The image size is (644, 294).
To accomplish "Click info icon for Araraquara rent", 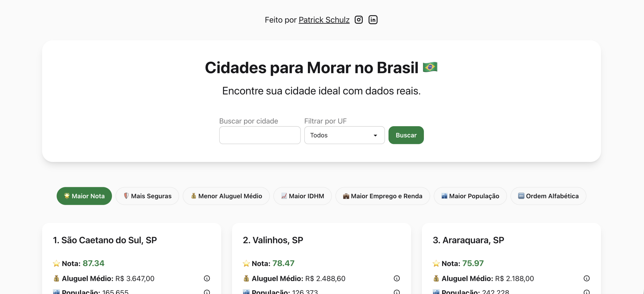I will click(x=586, y=278).
